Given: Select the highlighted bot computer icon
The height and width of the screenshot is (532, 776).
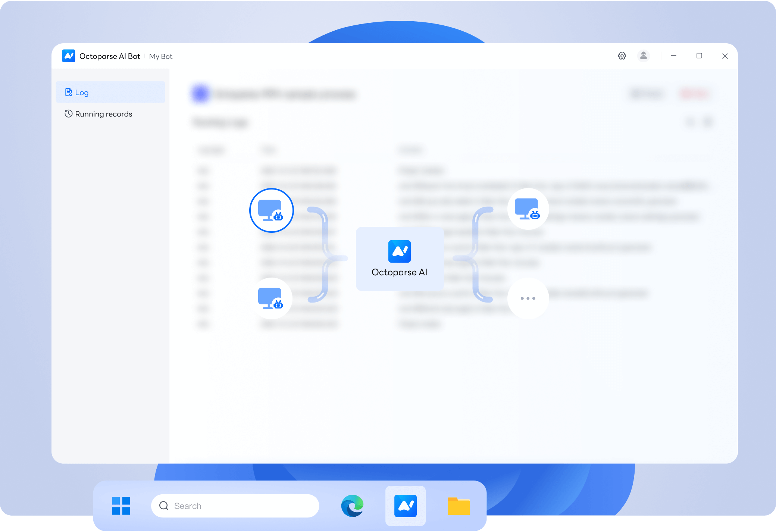Looking at the screenshot, I should click(272, 210).
